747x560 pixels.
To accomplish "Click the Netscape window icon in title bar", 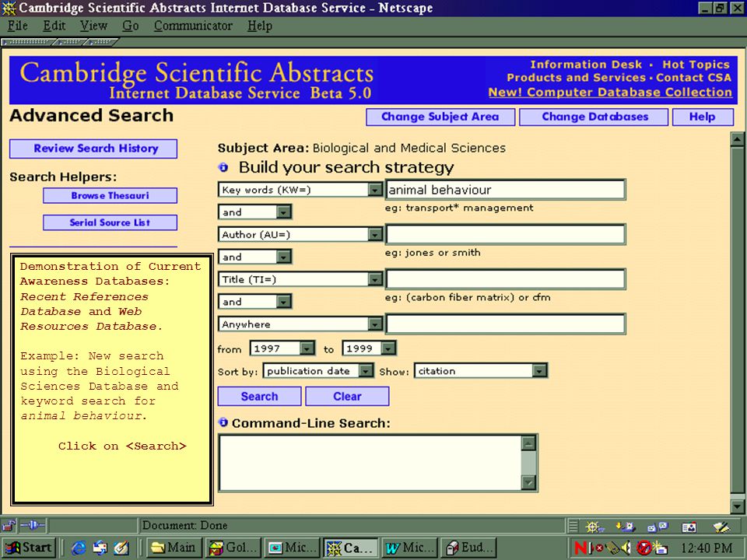I will [x=9, y=8].
